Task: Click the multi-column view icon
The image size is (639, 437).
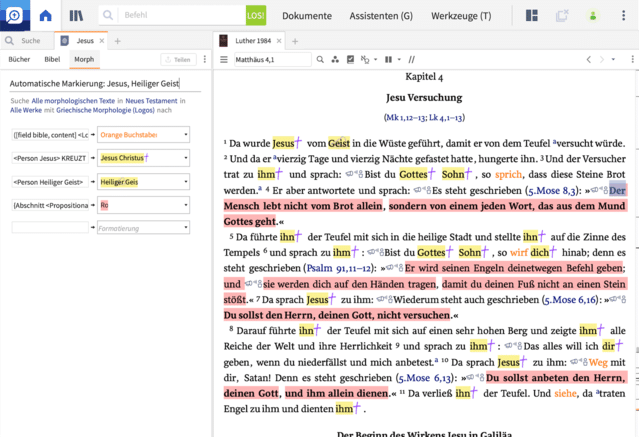Action: click(388, 60)
